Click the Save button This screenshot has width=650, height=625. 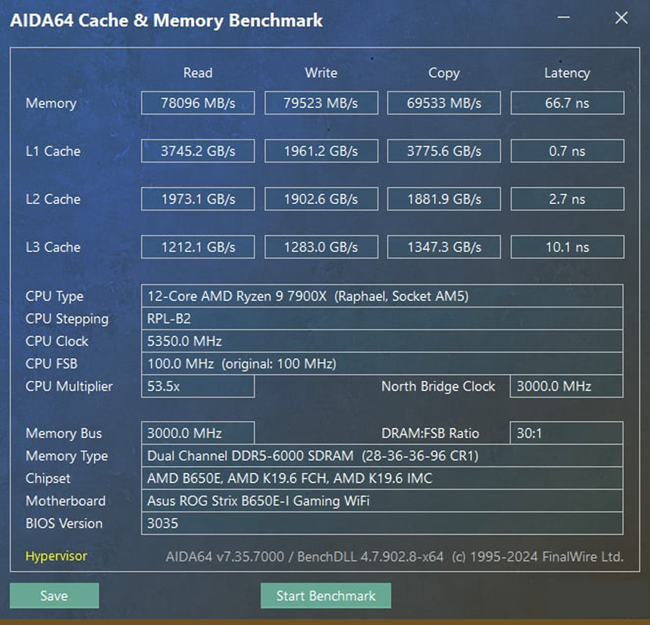(54, 596)
